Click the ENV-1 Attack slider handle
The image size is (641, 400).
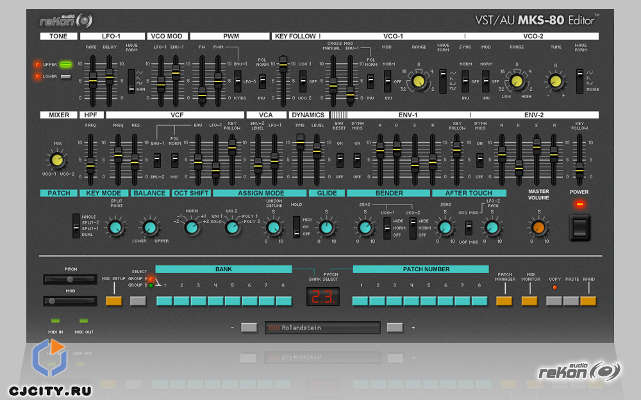click(x=380, y=148)
